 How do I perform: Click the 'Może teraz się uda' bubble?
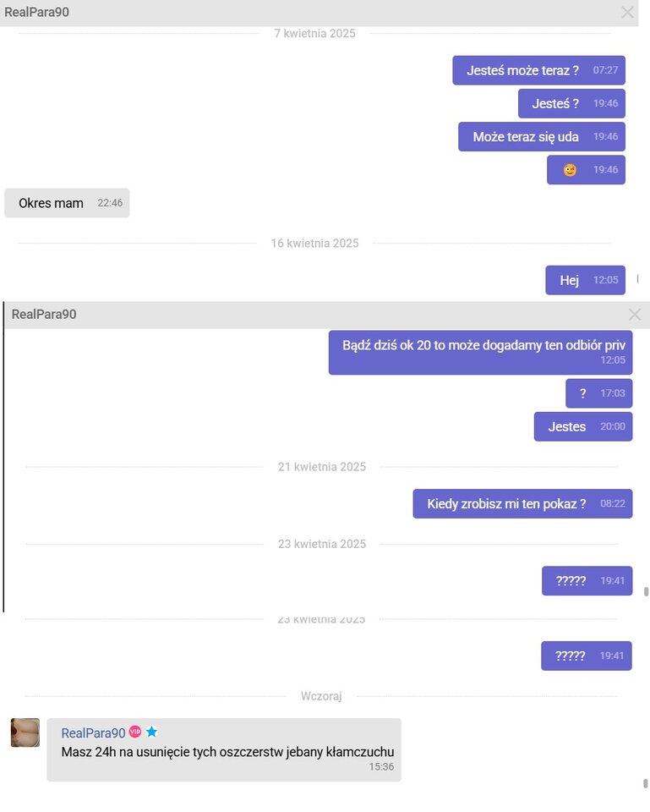click(541, 137)
